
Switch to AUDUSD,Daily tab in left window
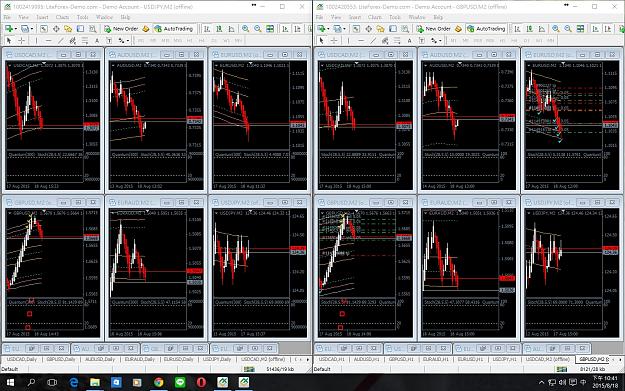coord(100,359)
